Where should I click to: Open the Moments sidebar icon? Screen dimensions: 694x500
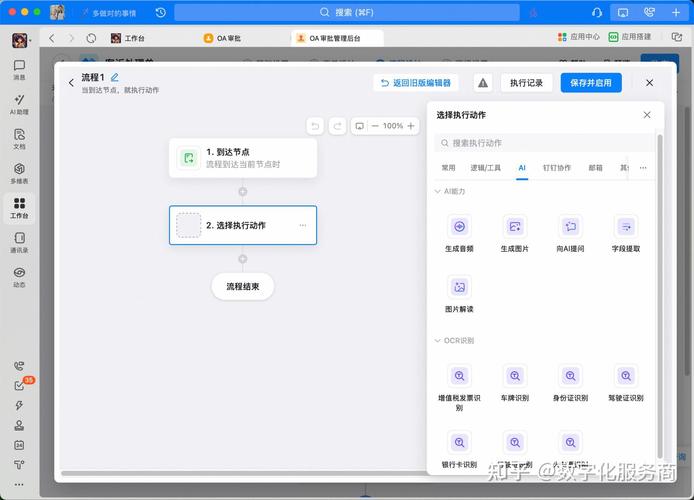tap(19, 277)
